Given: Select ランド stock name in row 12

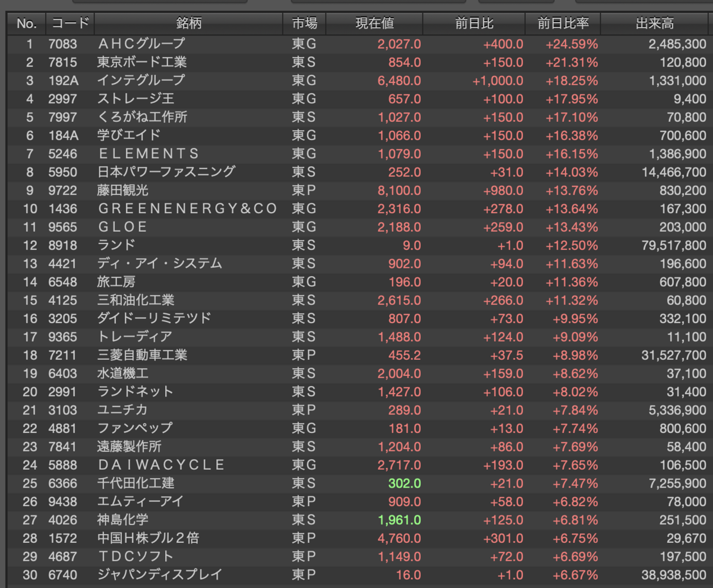Looking at the screenshot, I should [x=116, y=245].
